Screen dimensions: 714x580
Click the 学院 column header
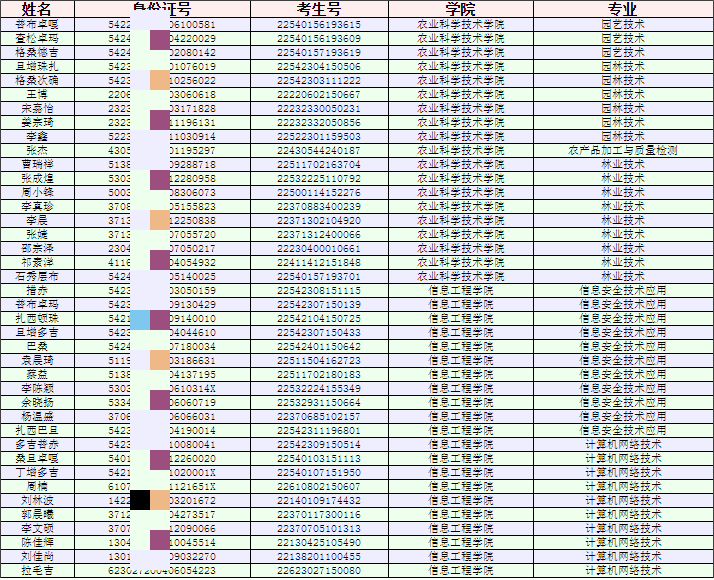(460, 9)
